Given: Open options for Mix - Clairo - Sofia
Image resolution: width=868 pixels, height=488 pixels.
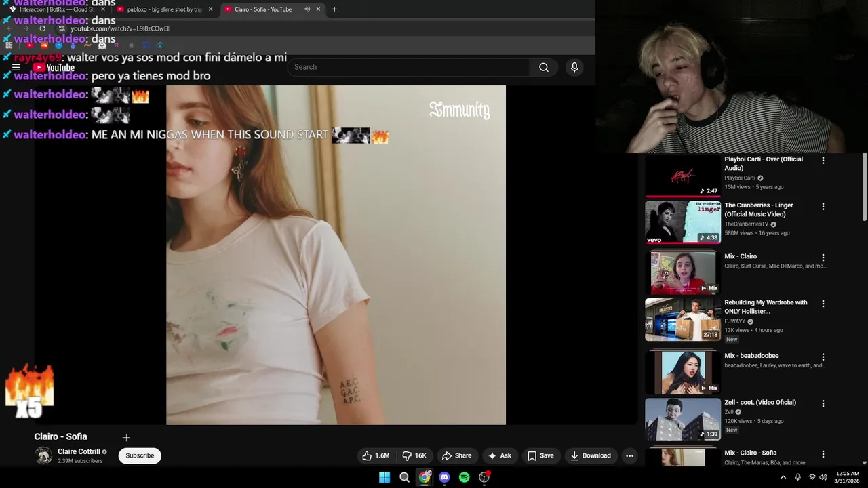Looking at the screenshot, I should tap(823, 454).
